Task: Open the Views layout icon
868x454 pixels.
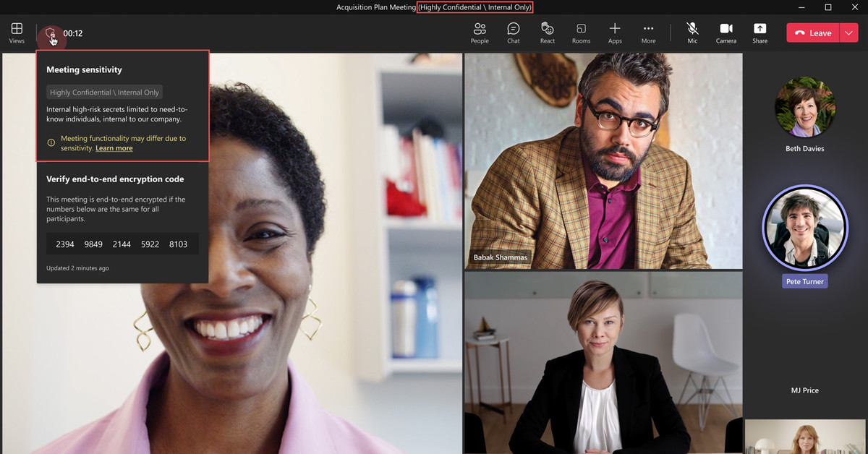Action: click(x=17, y=33)
